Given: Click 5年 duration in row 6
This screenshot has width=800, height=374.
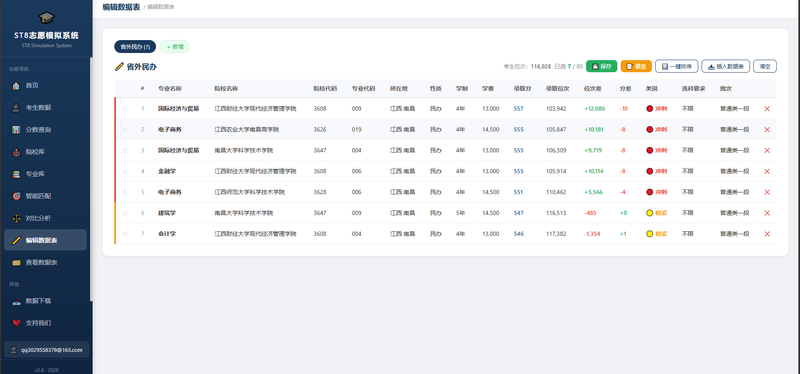Looking at the screenshot, I should 460,213.
